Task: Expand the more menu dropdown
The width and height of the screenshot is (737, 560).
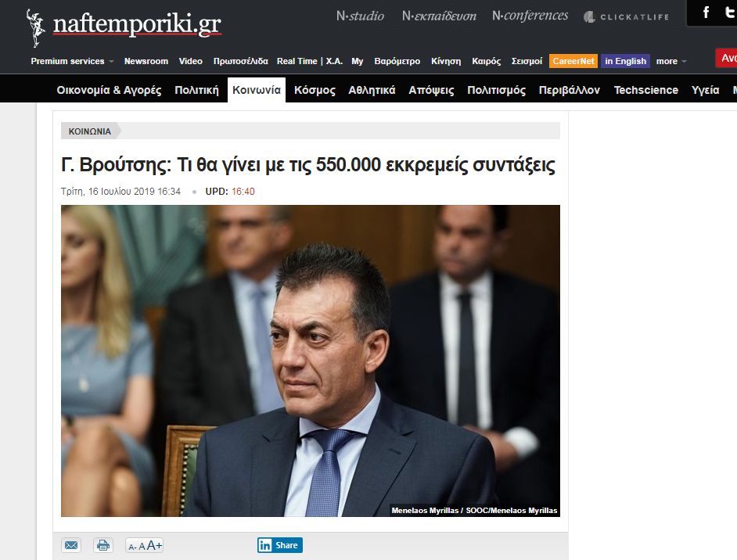Action: (671, 61)
